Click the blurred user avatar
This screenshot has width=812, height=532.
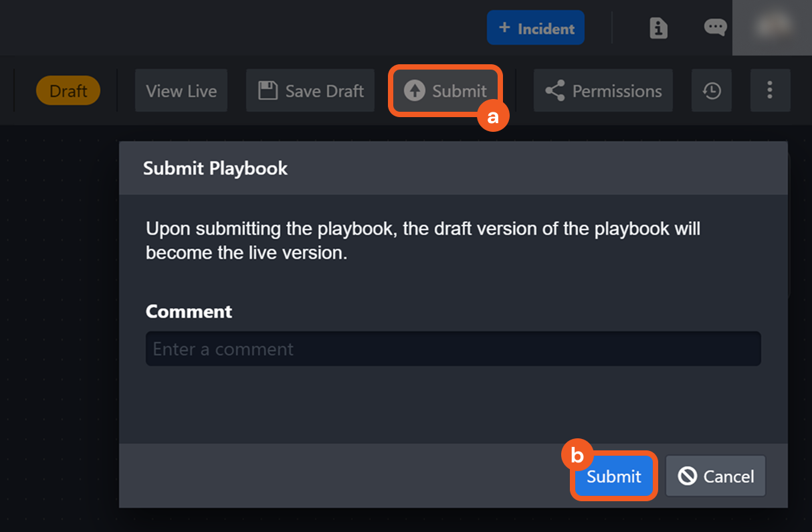[x=772, y=27]
